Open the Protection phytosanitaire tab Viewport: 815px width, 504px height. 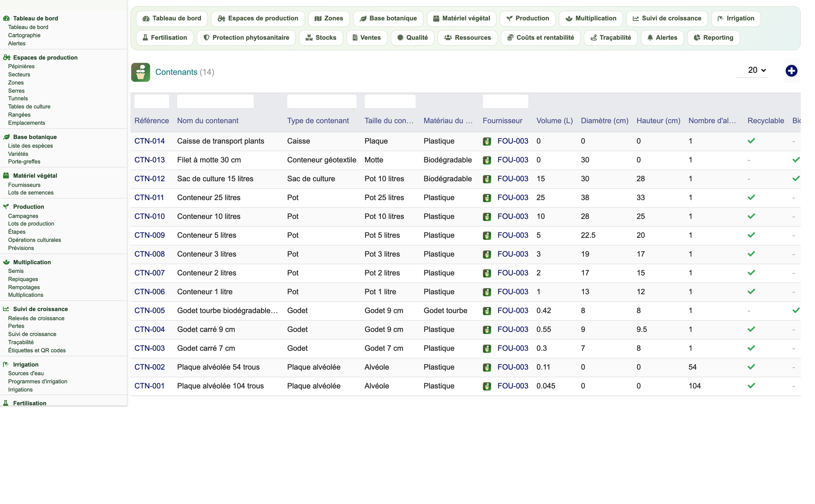tap(246, 38)
